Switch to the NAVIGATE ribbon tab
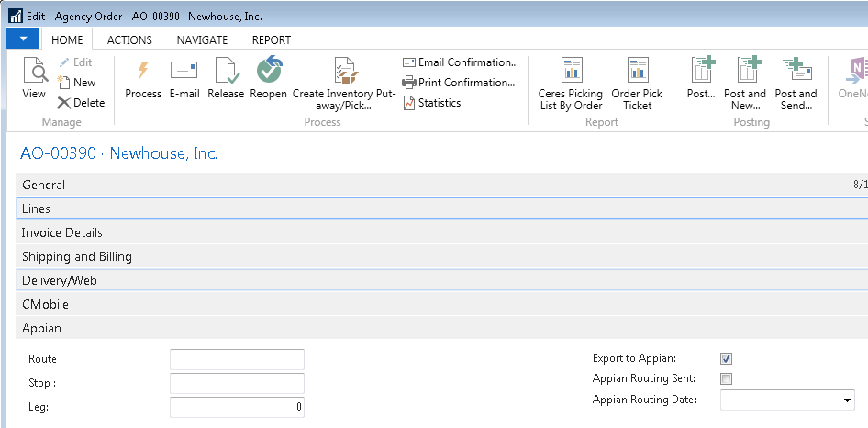This screenshot has height=428, width=868. (x=202, y=39)
